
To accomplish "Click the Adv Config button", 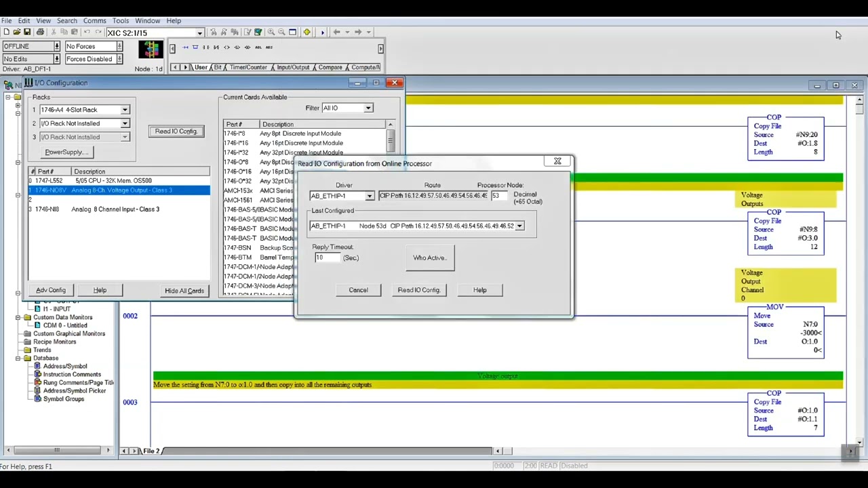I will (51, 290).
